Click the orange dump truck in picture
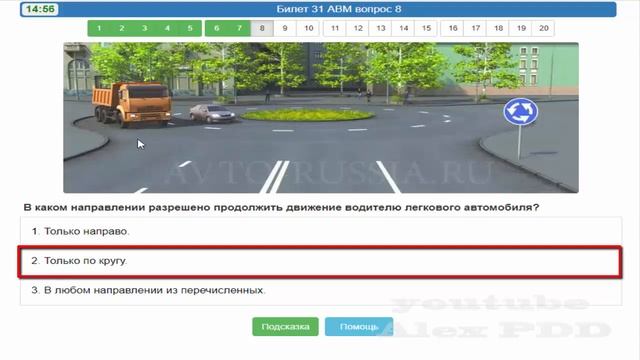The image size is (640, 360). pyautogui.click(x=132, y=105)
